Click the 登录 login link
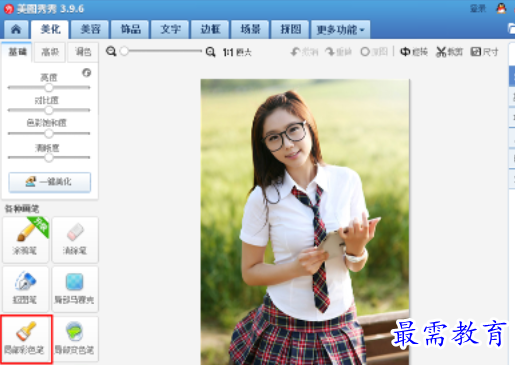Screen dimensions: 515x365 point(478,9)
